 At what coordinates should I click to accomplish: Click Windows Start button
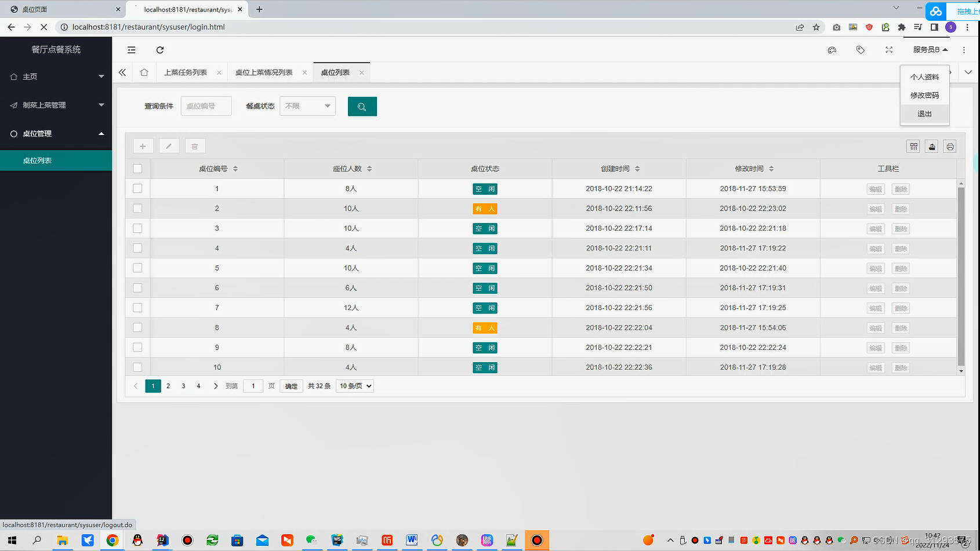[12, 541]
